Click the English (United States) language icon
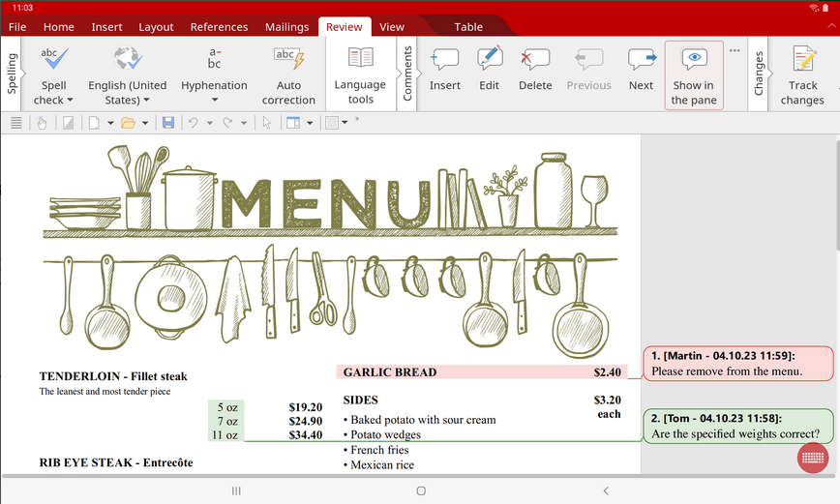Screen dimensions: 840x504 (x=128, y=59)
